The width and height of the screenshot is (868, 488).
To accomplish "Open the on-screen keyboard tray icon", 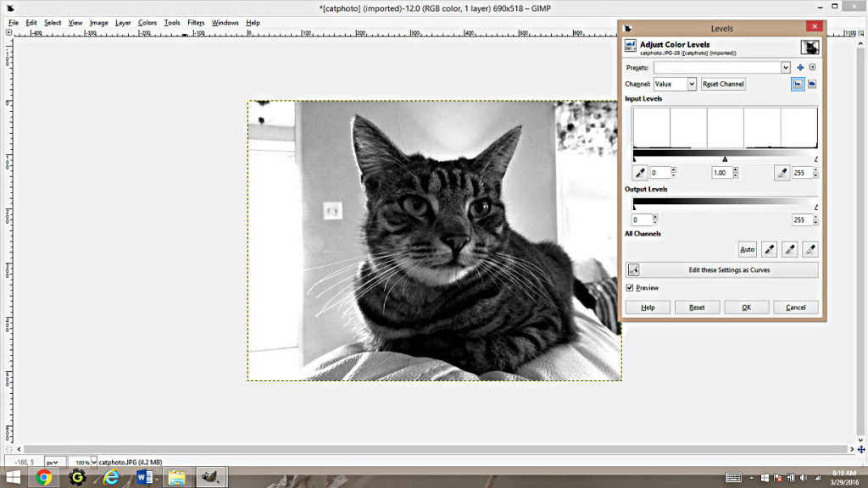I will tap(733, 478).
